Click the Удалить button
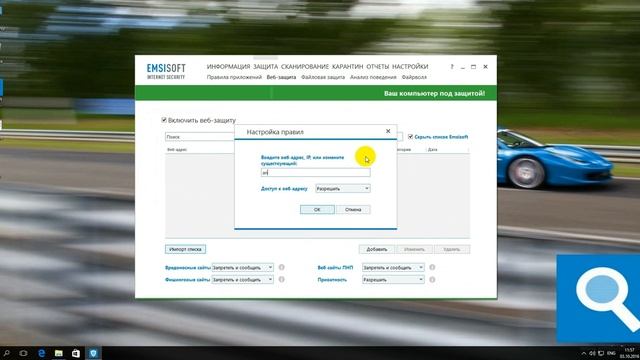640x360 pixels. coord(452,249)
